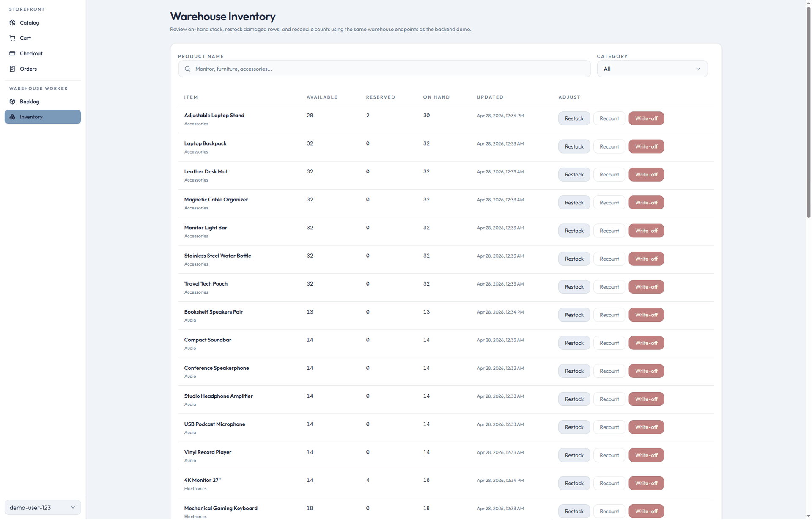Image resolution: width=812 pixels, height=520 pixels.
Task: Select the Catalog icon in the sidebar
Action: (13, 22)
